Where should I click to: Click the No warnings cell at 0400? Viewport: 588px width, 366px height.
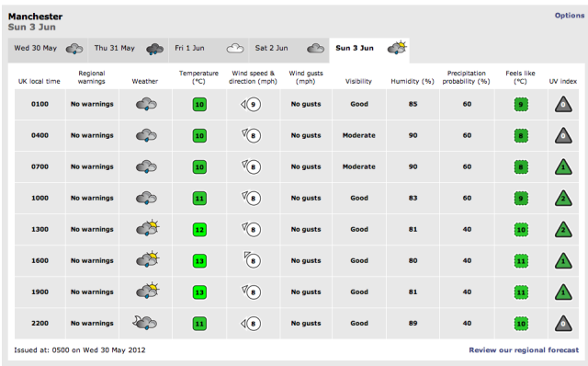click(x=92, y=135)
